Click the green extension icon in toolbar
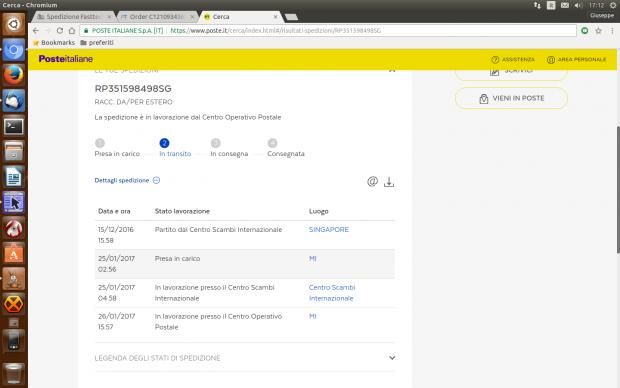 click(x=584, y=30)
